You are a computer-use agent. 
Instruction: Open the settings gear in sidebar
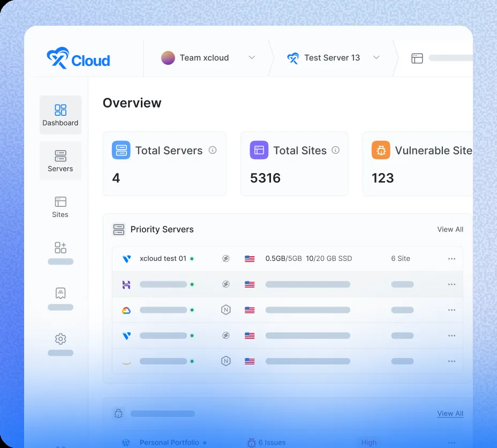(x=60, y=339)
